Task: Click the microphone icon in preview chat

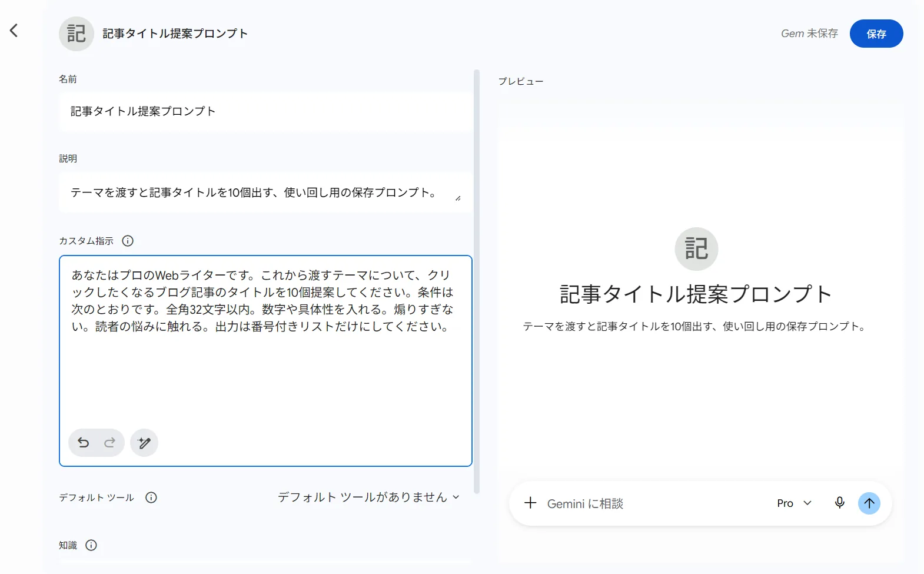Action: (840, 503)
